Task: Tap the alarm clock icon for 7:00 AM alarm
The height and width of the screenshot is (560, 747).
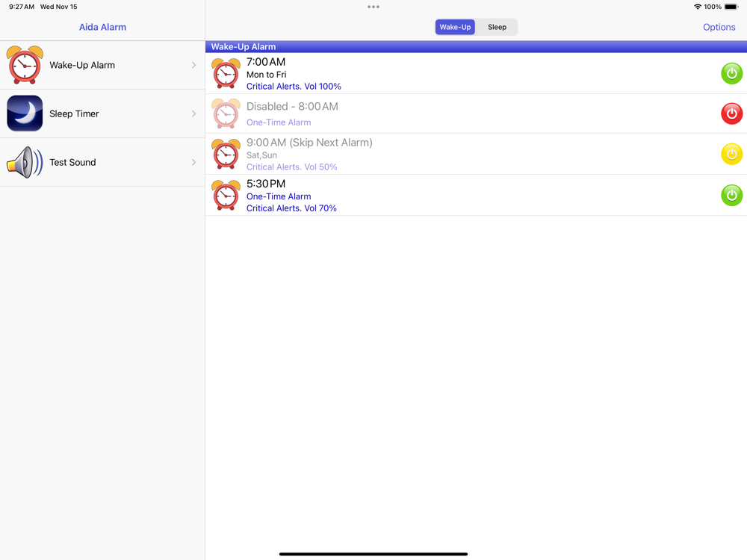Action: click(226, 73)
